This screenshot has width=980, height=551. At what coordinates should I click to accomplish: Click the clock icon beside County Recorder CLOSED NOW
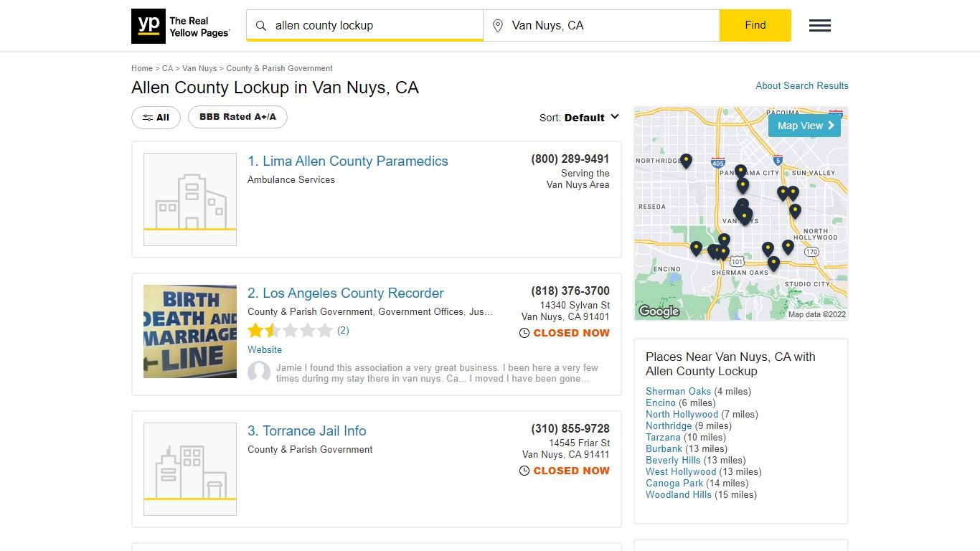(x=524, y=333)
